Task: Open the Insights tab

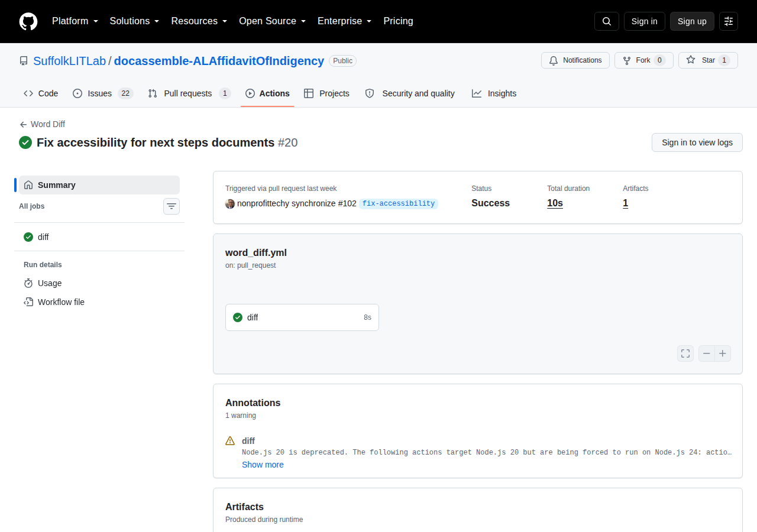Action: 494,93
